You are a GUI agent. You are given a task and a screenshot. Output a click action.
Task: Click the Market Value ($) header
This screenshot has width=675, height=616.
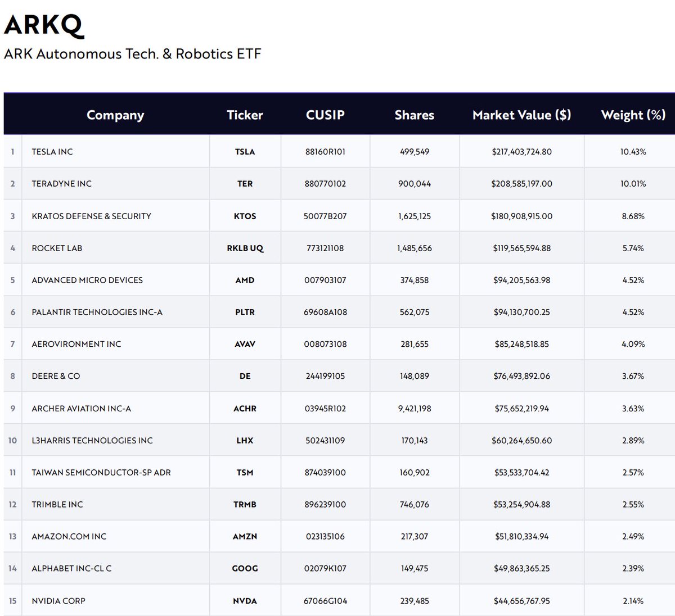point(521,115)
